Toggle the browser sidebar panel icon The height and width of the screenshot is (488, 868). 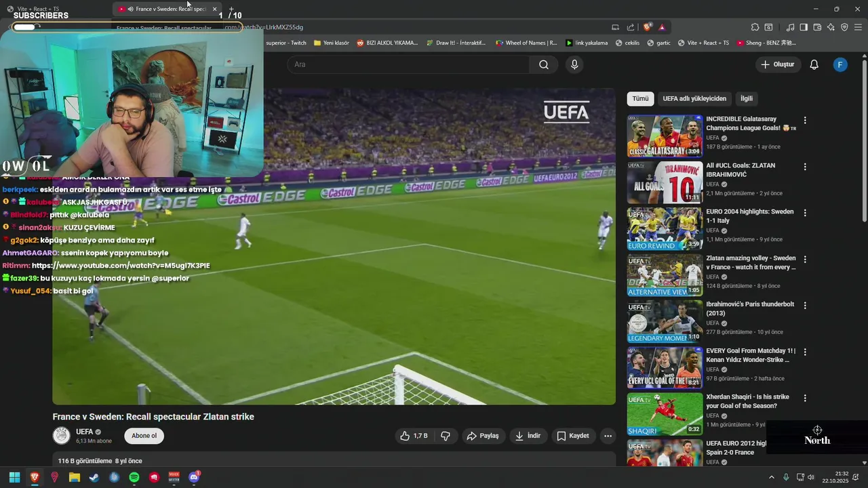[x=804, y=27]
